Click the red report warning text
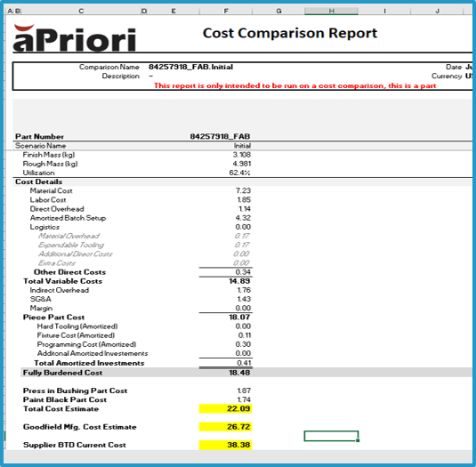This screenshot has width=476, height=467. 294,85
